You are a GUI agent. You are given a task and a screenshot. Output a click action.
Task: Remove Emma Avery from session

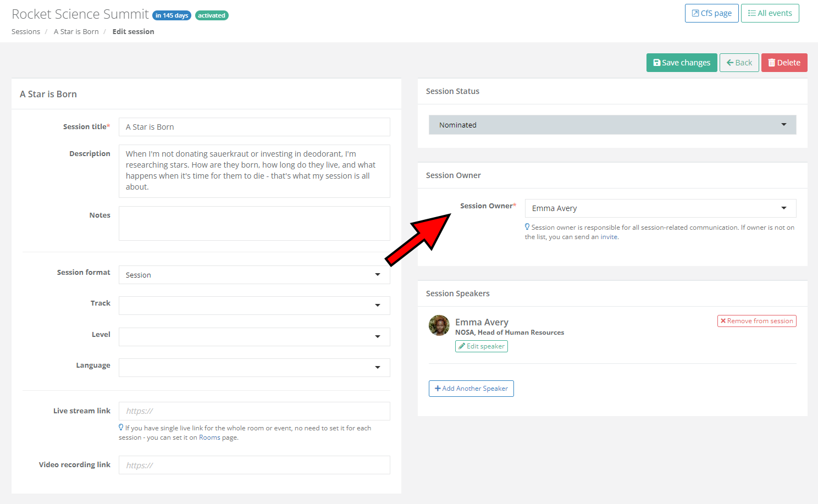tap(756, 321)
